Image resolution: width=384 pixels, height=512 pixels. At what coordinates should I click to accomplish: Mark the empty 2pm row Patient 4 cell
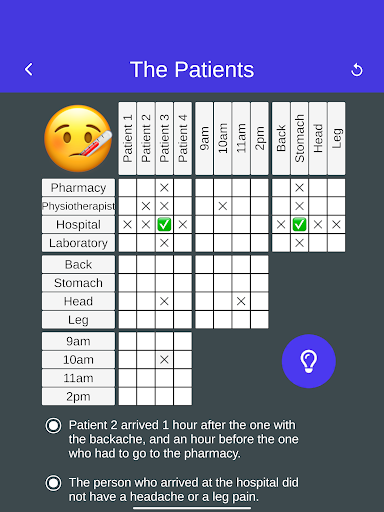point(183,397)
